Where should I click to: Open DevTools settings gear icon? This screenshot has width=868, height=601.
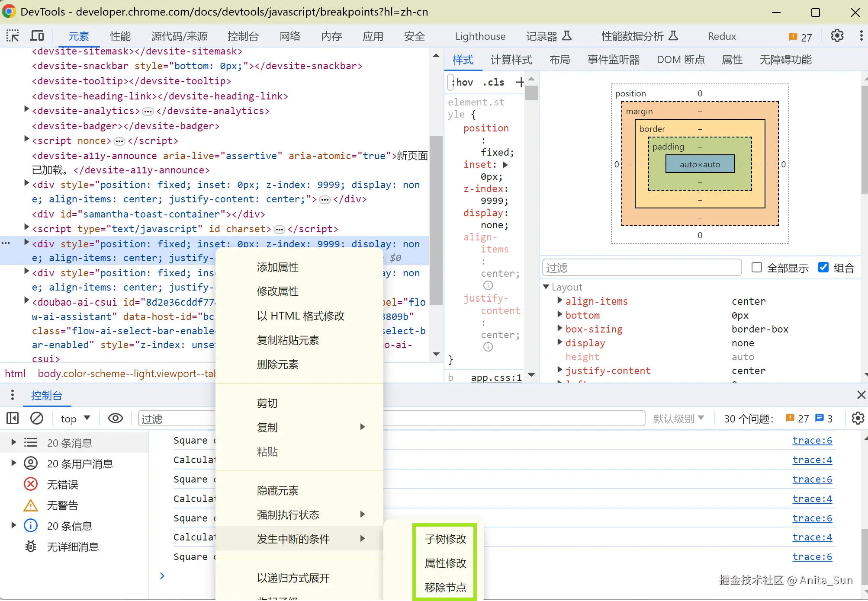(837, 36)
